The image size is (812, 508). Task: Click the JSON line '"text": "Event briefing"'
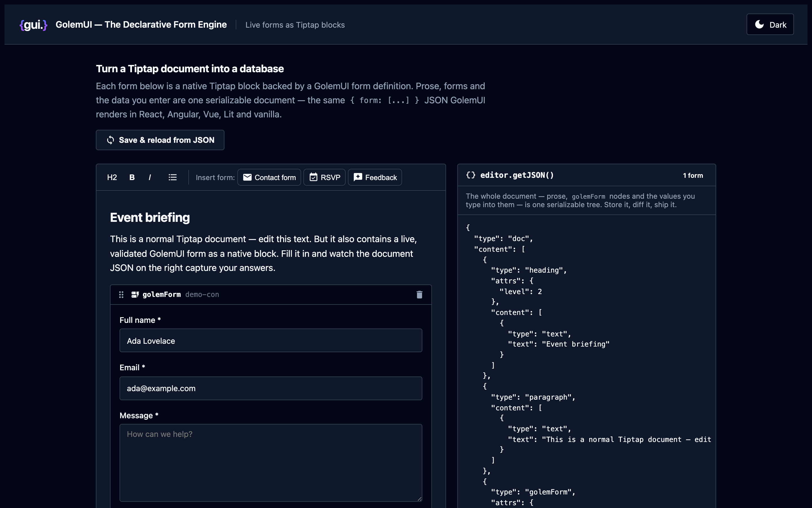tap(559, 344)
